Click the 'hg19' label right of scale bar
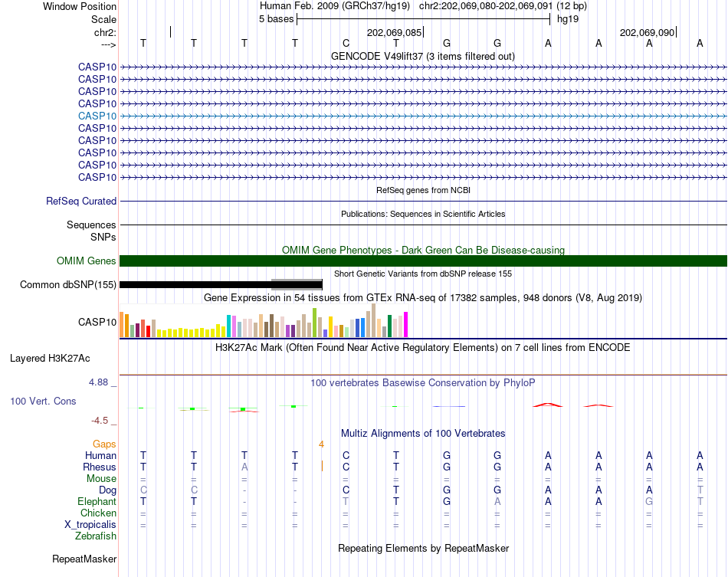Screen dimensions: 728x577 [x=568, y=19]
